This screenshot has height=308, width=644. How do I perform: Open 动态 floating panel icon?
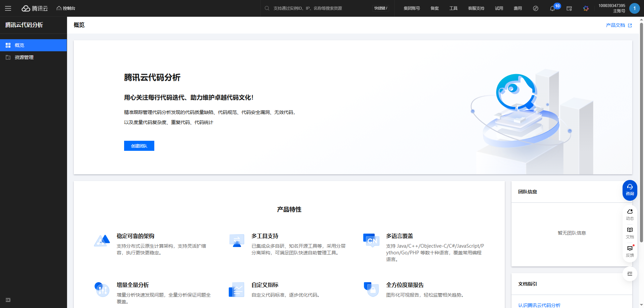click(x=630, y=214)
